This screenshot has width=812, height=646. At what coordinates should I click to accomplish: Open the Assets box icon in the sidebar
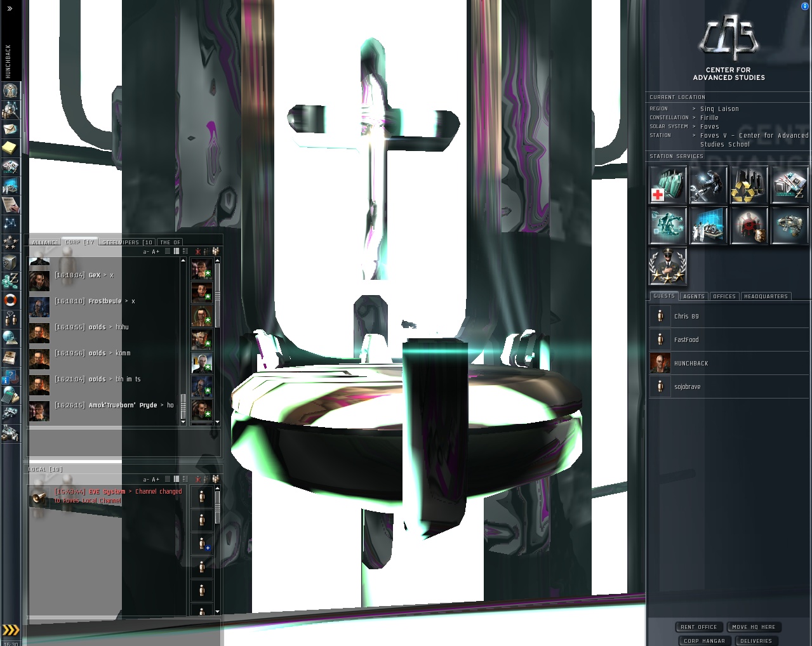(x=10, y=261)
